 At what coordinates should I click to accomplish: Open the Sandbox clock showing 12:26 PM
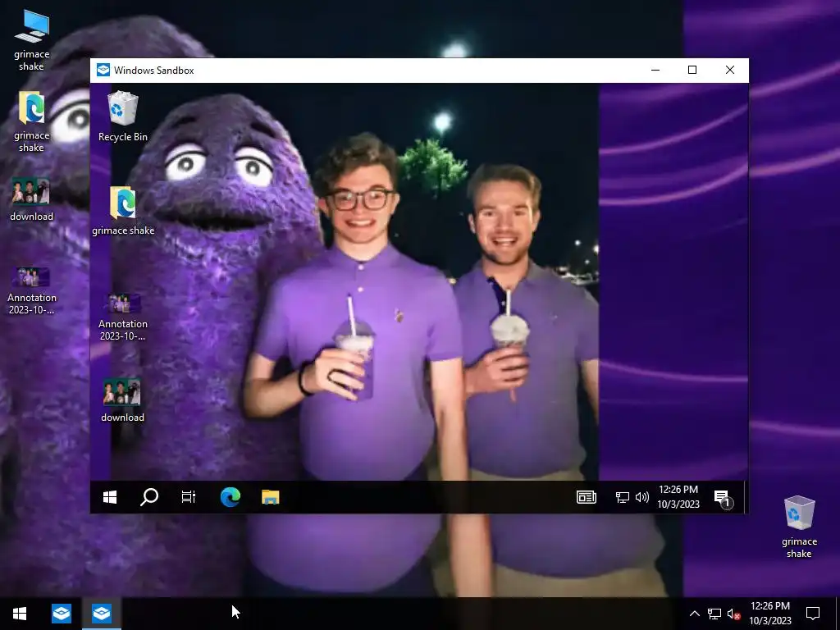(x=678, y=496)
